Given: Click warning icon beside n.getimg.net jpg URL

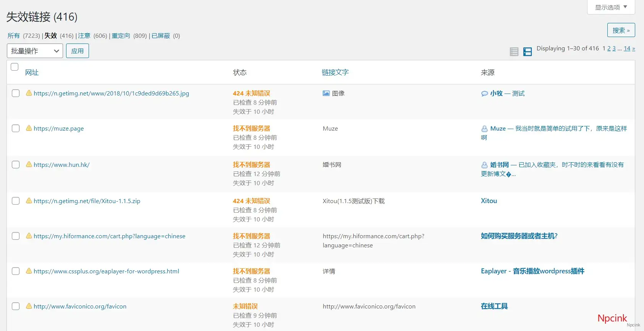Looking at the screenshot, I should pos(29,93).
